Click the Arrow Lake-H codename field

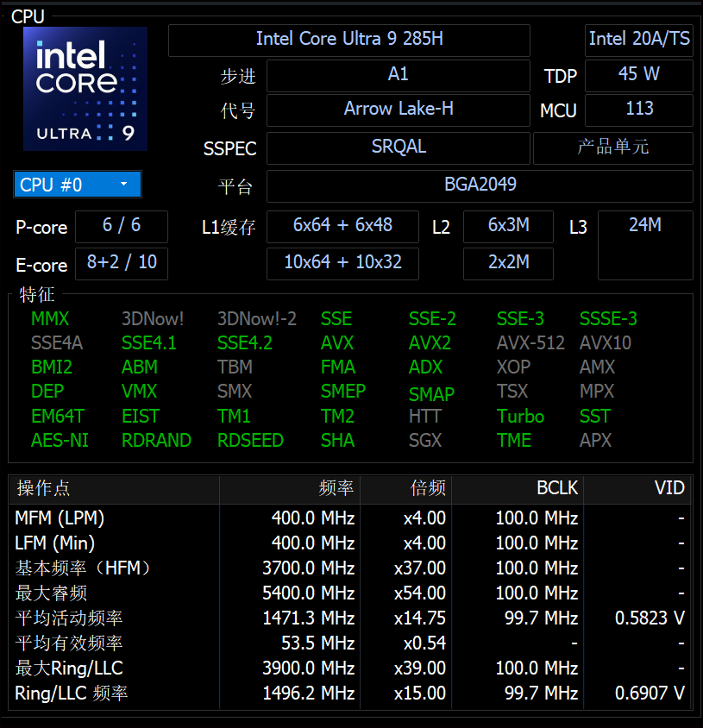pyautogui.click(x=398, y=110)
